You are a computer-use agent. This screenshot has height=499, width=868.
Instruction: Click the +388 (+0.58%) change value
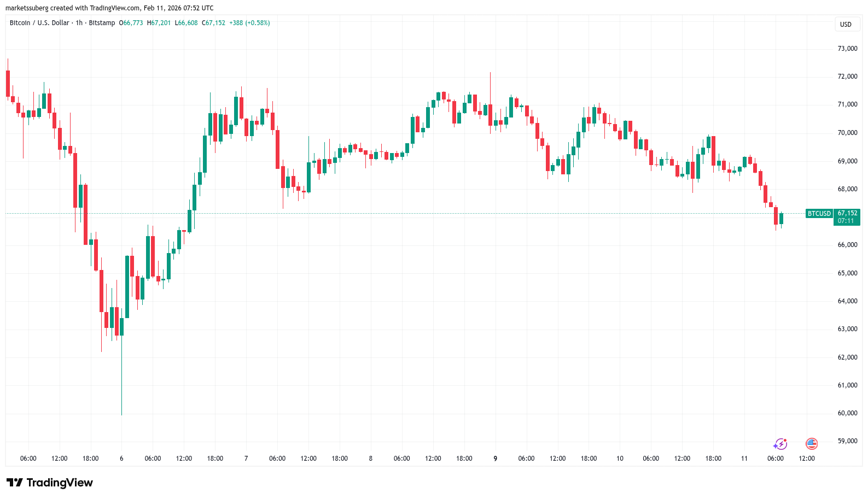click(249, 23)
